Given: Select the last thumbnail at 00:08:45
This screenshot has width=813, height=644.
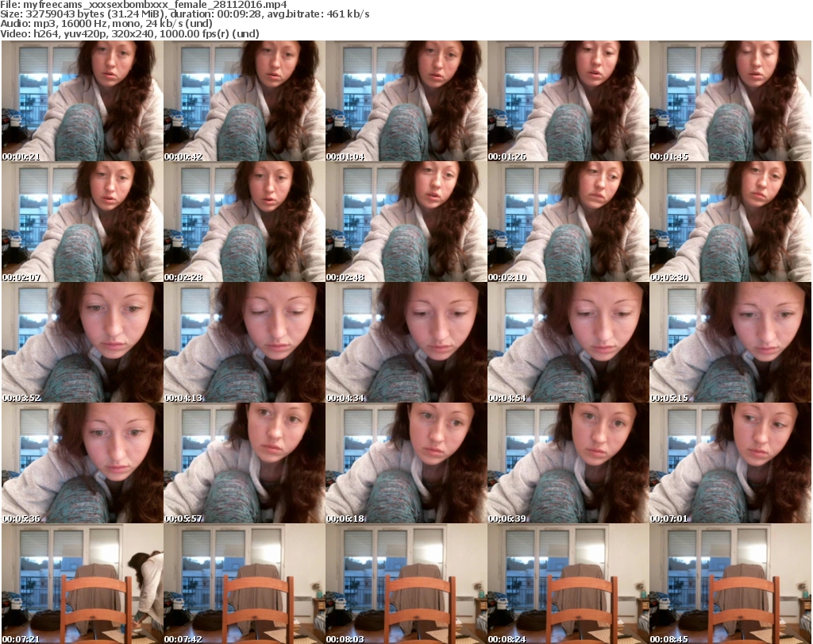Looking at the screenshot, I should click(730, 584).
